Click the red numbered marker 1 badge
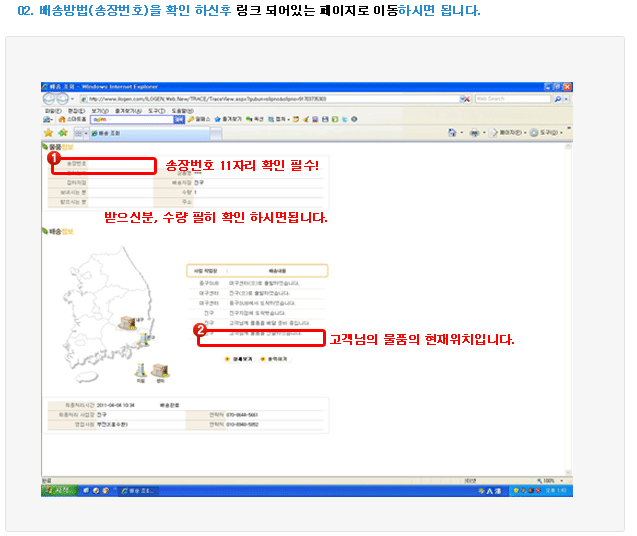This screenshot has height=536, width=637. [54, 157]
